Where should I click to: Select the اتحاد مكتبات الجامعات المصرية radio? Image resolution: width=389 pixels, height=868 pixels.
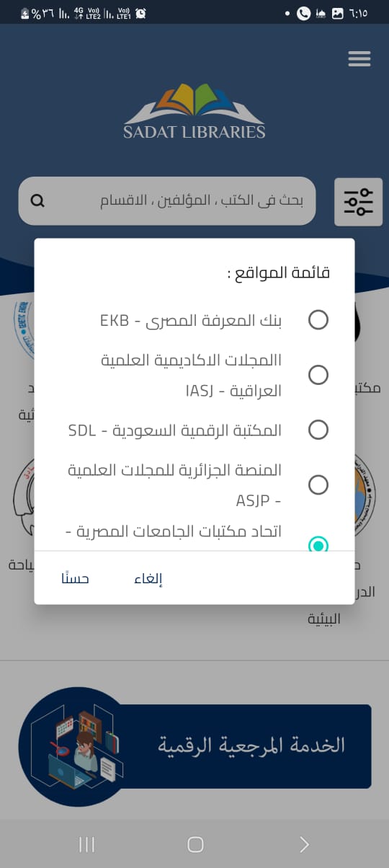tap(318, 544)
